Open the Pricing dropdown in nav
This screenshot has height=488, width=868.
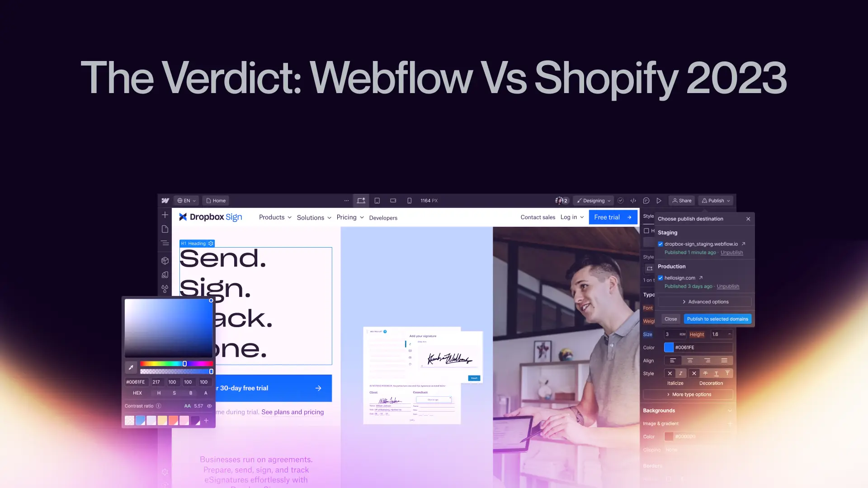[350, 217]
